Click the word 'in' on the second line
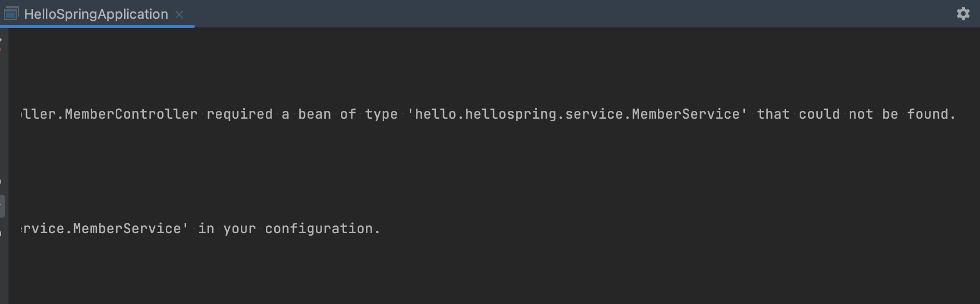The image size is (980, 304). coord(206,229)
